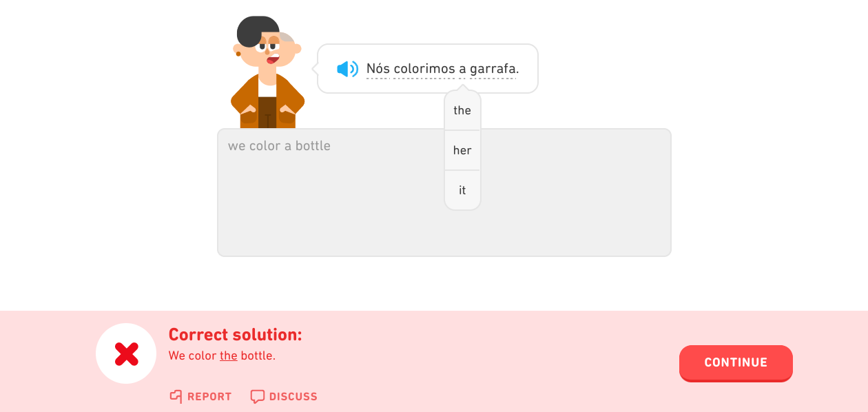This screenshot has height=412, width=868.
Task: Select 'the' from the hint popup
Action: pos(462,110)
